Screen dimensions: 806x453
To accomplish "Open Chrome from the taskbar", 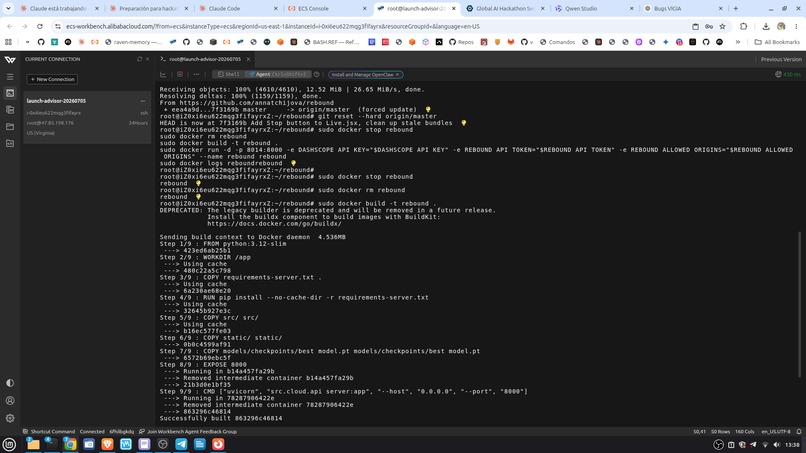I will (70, 444).
